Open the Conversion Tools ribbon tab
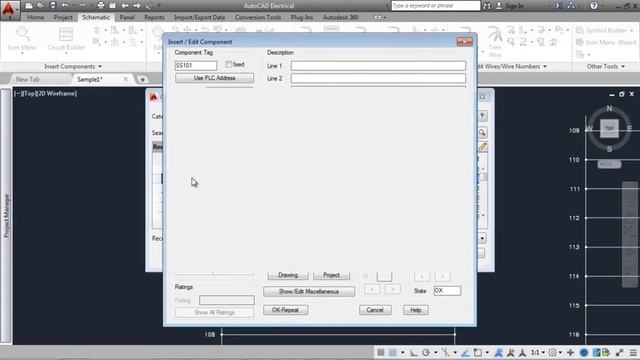Image resolution: width=640 pixels, height=360 pixels. (258, 18)
